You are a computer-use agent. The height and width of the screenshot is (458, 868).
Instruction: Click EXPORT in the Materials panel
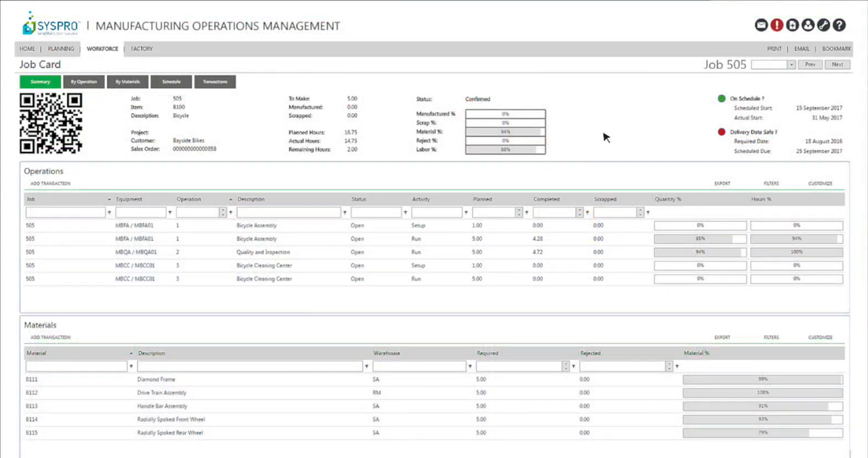point(722,337)
